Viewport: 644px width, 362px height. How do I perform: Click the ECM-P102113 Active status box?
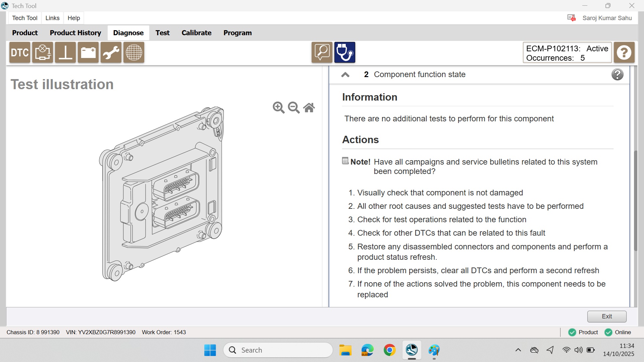[x=567, y=53]
